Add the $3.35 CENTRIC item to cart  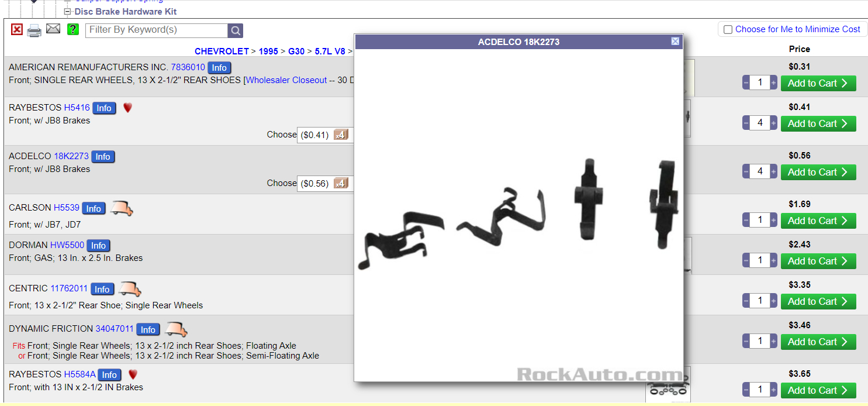coord(818,301)
